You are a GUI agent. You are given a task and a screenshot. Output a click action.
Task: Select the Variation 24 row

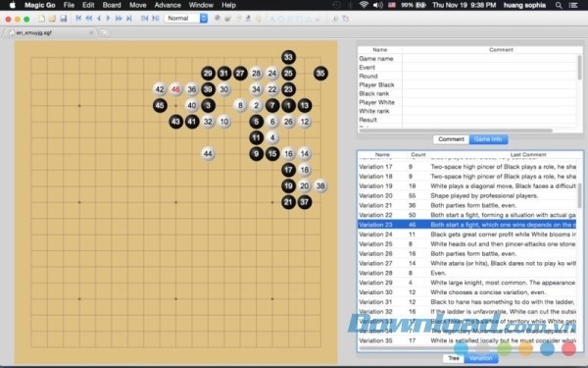pos(466,235)
